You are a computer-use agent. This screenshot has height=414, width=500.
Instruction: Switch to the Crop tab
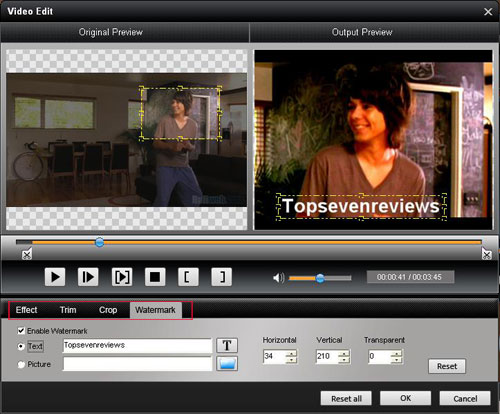tap(108, 310)
